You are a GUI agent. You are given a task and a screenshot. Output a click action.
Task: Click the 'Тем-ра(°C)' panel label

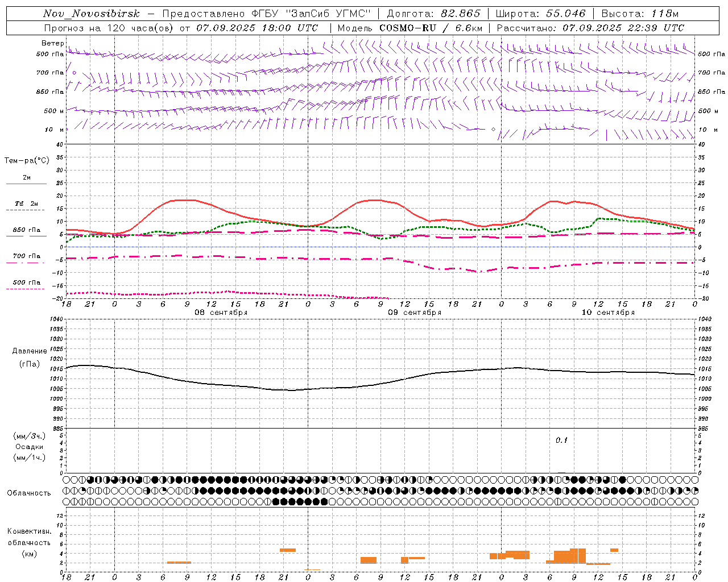(x=27, y=160)
